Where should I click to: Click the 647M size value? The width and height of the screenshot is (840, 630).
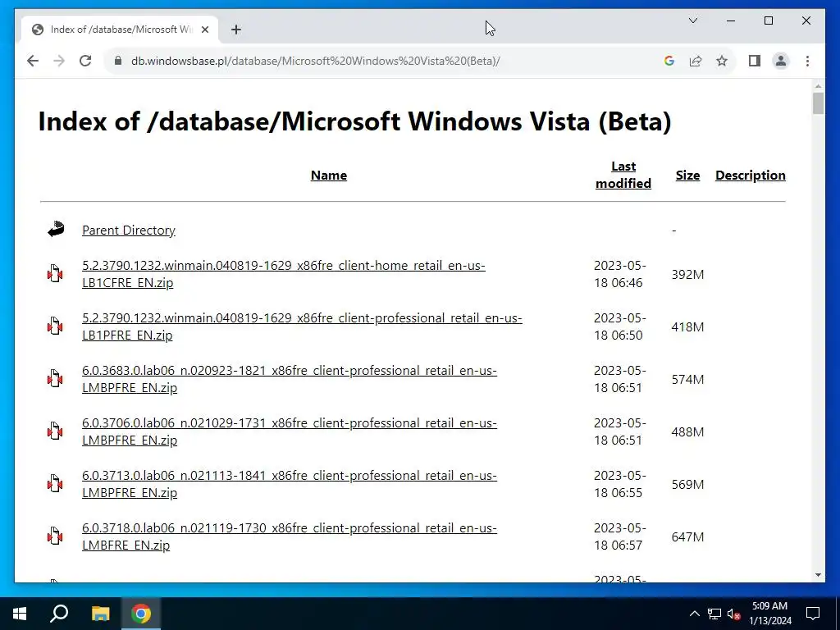click(x=687, y=536)
